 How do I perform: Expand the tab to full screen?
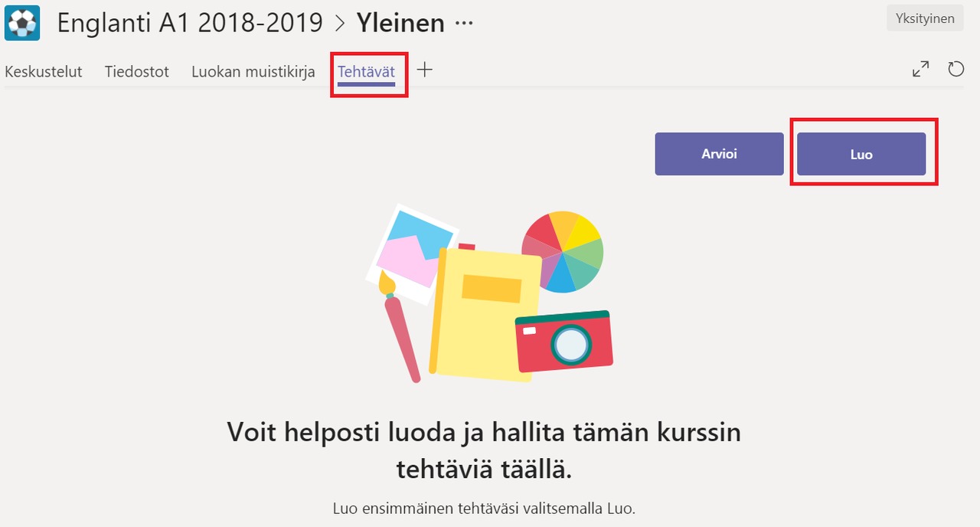pyautogui.click(x=921, y=70)
